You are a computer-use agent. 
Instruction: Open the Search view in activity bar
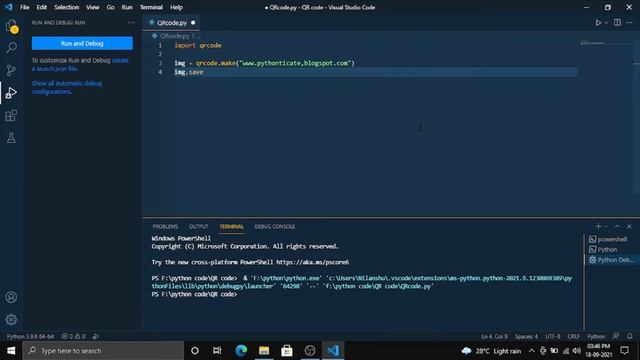(x=11, y=47)
